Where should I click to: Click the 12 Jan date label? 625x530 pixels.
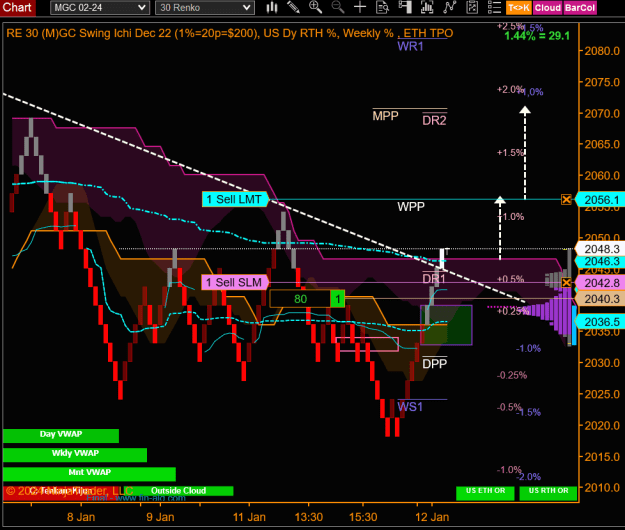[432, 517]
